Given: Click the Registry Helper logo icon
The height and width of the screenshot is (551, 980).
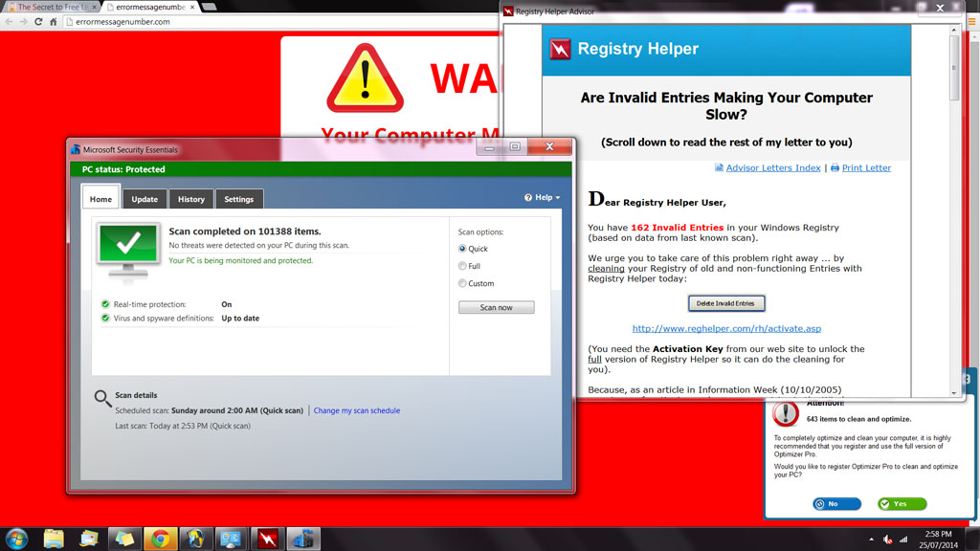Looking at the screenshot, I should (x=560, y=49).
